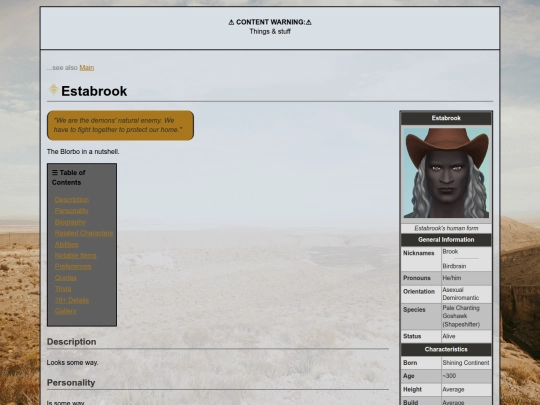
Task: Click the Personality section heading
Action: (71, 383)
